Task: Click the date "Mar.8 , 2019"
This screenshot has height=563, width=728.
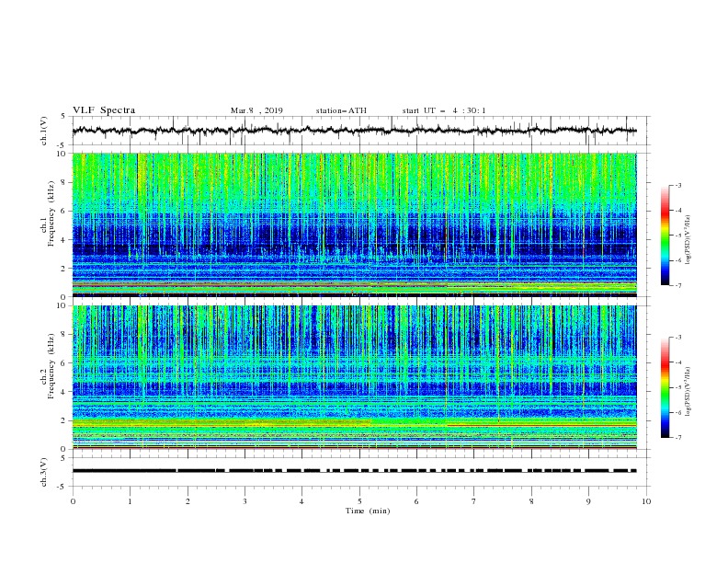Action: point(256,110)
